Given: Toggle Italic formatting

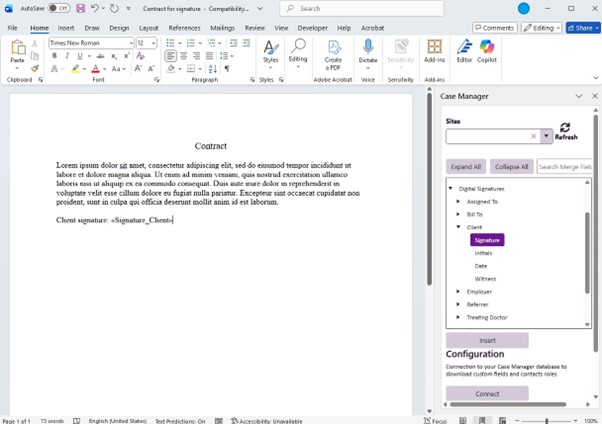Looking at the screenshot, I should pyautogui.click(x=67, y=56).
